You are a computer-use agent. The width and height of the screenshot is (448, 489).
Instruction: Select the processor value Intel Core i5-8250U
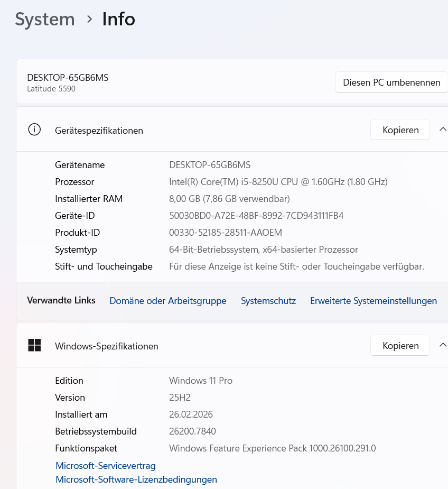(x=278, y=182)
